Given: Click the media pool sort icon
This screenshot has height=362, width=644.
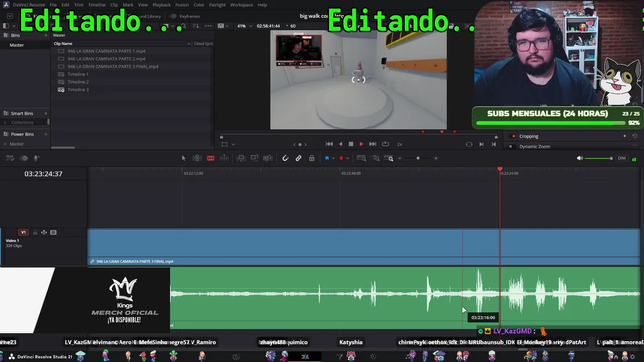Looking at the screenshot, I should pyautogui.click(x=196, y=26).
